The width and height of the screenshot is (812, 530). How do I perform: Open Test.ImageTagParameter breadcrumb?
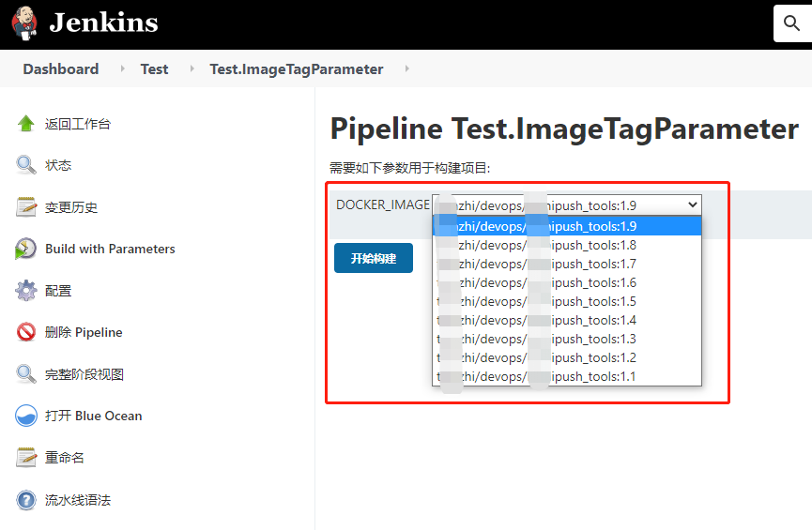(297, 68)
